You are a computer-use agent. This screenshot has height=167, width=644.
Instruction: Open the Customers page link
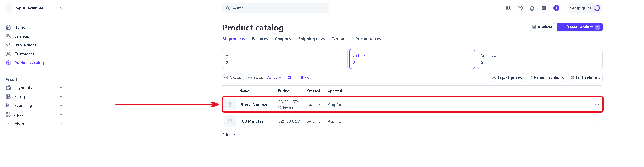point(24,54)
